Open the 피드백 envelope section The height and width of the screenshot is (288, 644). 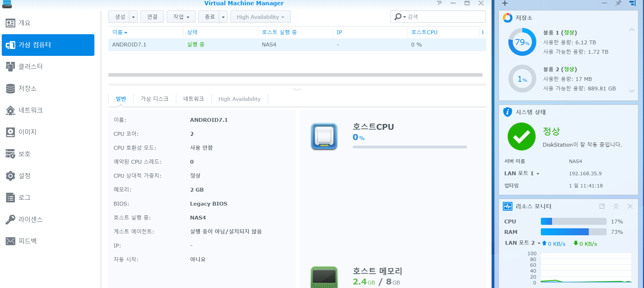pos(48,241)
